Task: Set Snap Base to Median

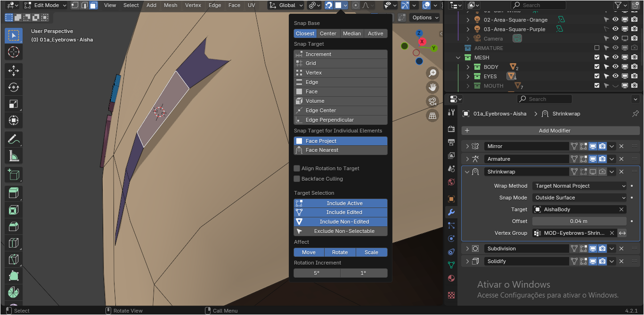Action: [352, 33]
